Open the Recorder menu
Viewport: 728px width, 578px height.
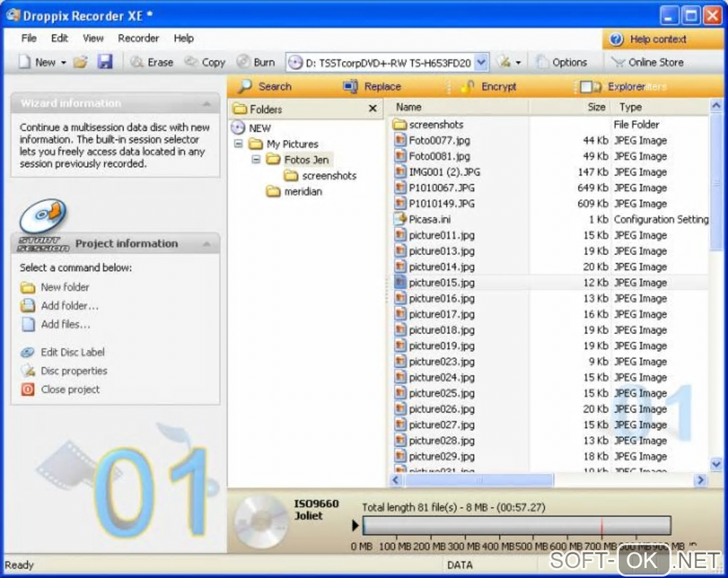(x=138, y=39)
